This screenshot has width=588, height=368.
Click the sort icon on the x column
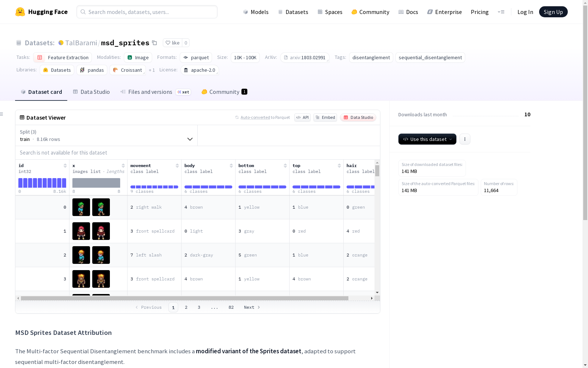(x=123, y=166)
